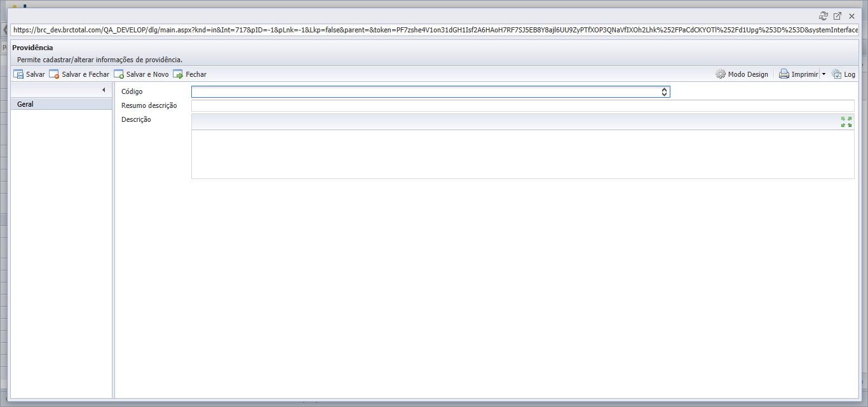
Task: Click the Fechar button with green arrow
Action: (x=190, y=74)
